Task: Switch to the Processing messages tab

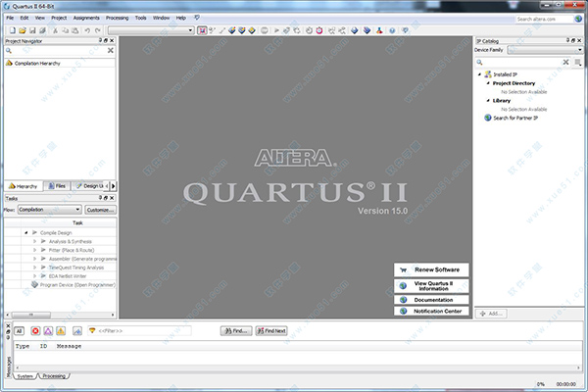Action: [54, 376]
